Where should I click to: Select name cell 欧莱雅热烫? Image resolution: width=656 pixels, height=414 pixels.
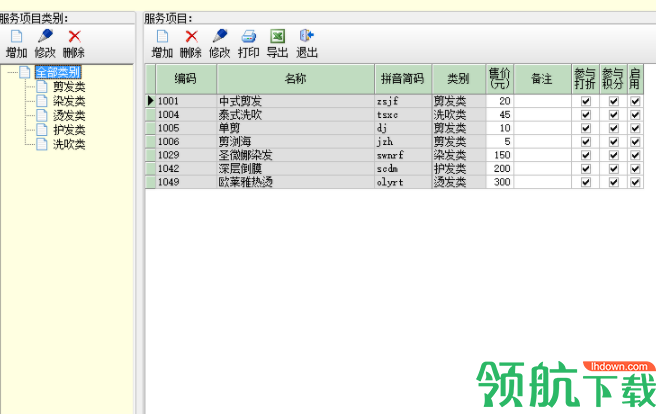(x=295, y=182)
